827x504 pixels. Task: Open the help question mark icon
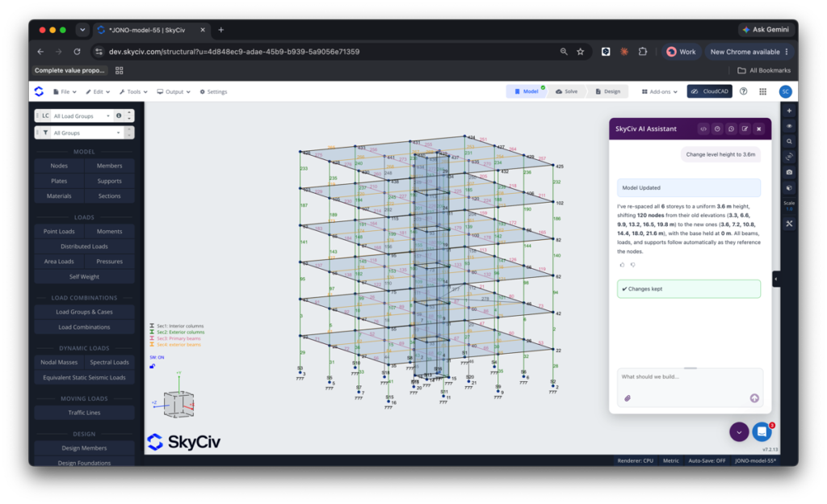coord(743,91)
